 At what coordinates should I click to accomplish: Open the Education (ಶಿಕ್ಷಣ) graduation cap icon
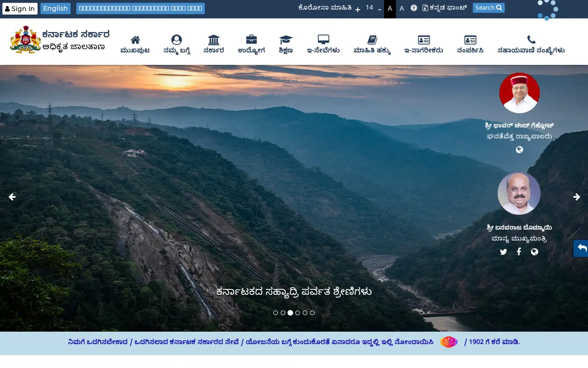tap(286, 40)
